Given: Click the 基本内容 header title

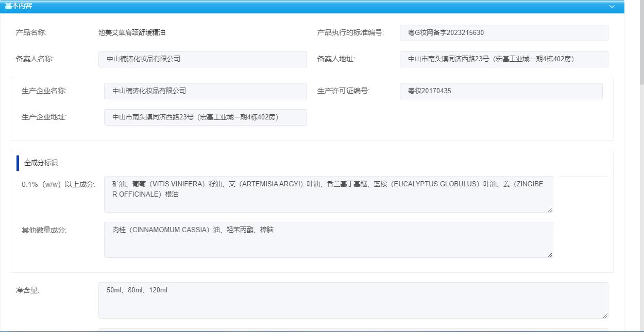Looking at the screenshot, I should [19, 6].
